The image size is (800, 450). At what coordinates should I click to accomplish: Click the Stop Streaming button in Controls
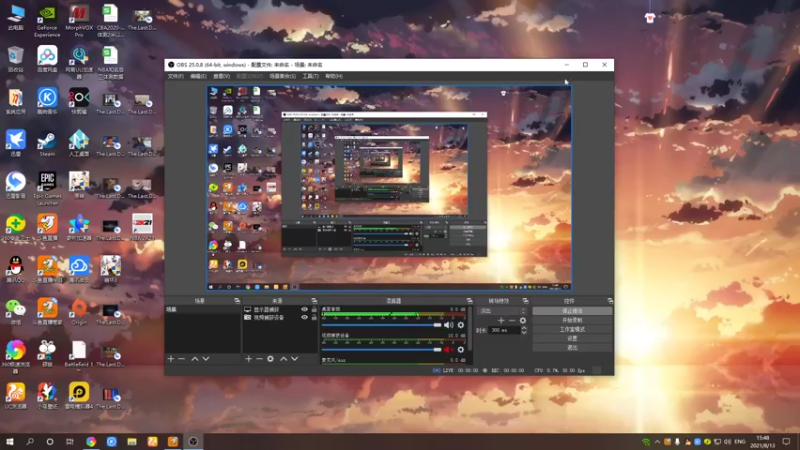pyautogui.click(x=572, y=311)
